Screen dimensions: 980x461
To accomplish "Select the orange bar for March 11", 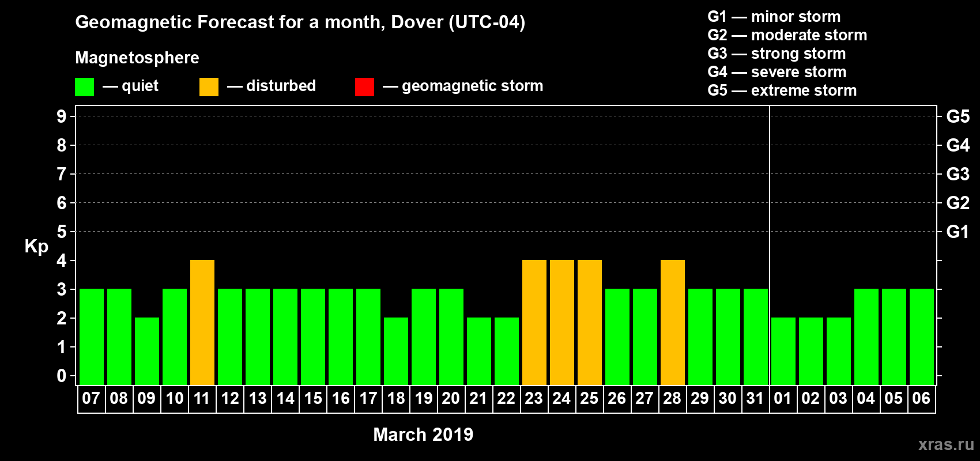I will [202, 322].
